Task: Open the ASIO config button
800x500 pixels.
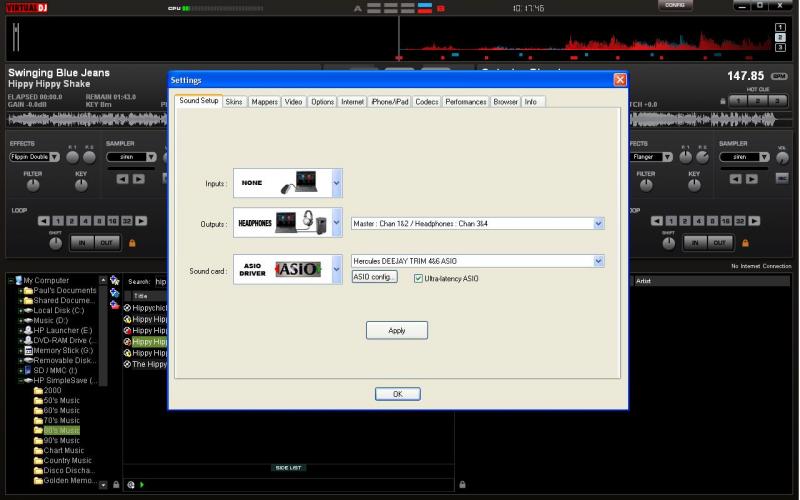Action: point(375,277)
